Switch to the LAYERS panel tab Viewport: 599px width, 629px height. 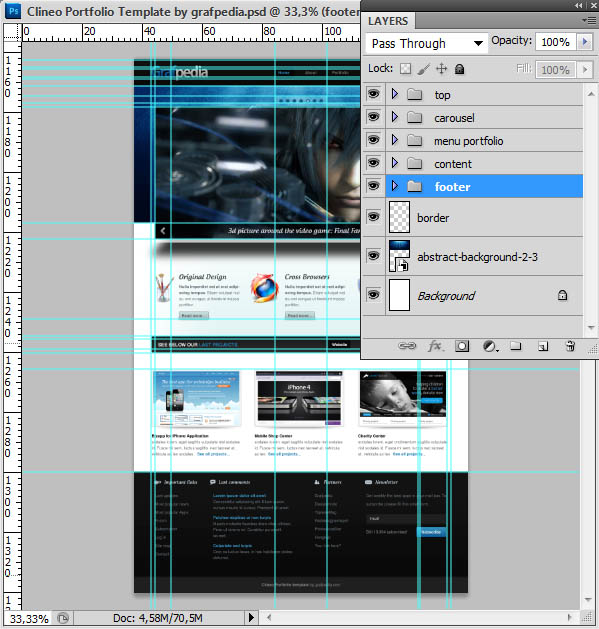[388, 21]
